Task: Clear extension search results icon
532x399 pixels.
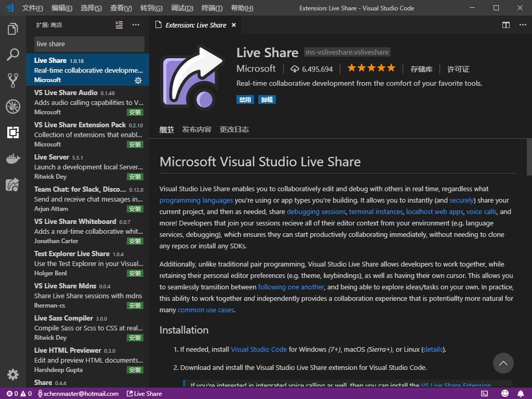Action: [119, 25]
